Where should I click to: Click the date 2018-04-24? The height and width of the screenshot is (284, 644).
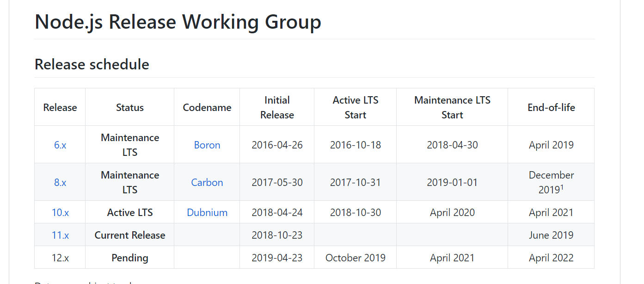pos(277,212)
